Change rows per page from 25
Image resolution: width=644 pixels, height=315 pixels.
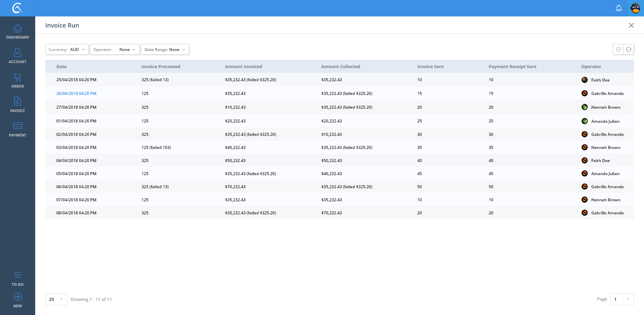[x=56, y=299]
